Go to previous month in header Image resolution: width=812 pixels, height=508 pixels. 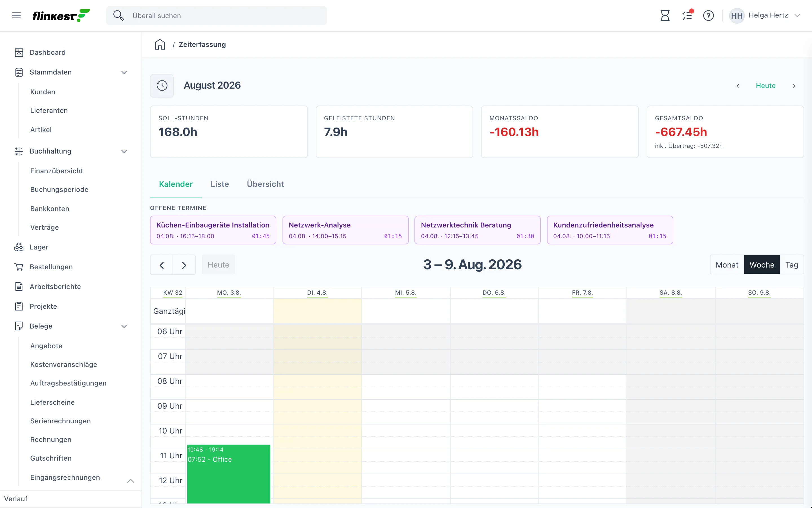pos(738,86)
